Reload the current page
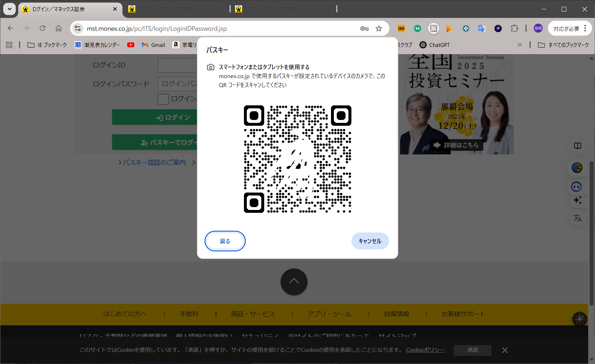Image resolution: width=595 pixels, height=364 pixels. pyautogui.click(x=42, y=28)
